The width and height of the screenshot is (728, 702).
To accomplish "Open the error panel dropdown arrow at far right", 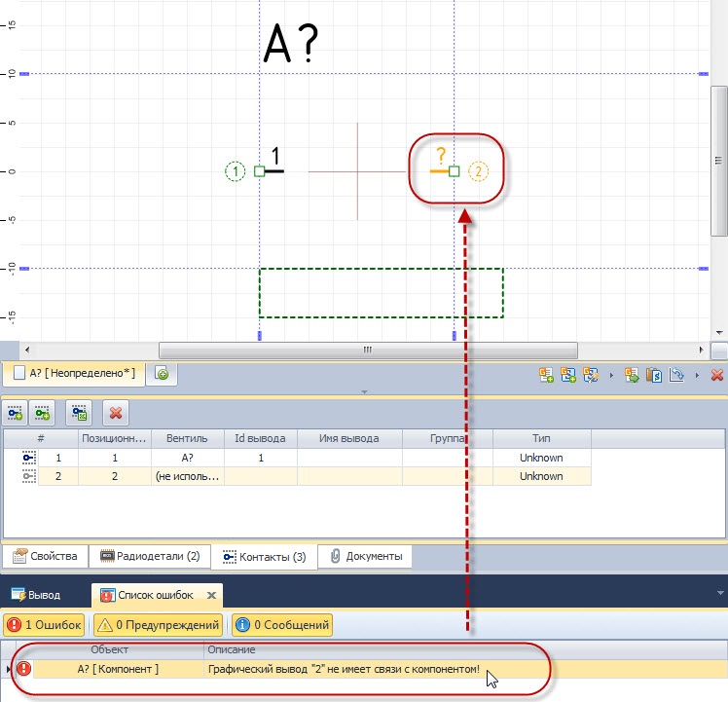I will tap(720, 593).
